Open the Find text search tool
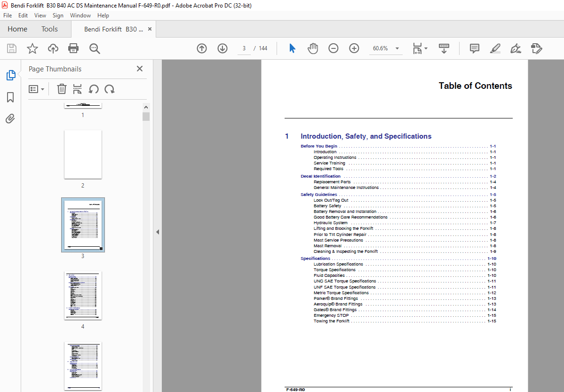564x392 pixels. (x=95, y=48)
